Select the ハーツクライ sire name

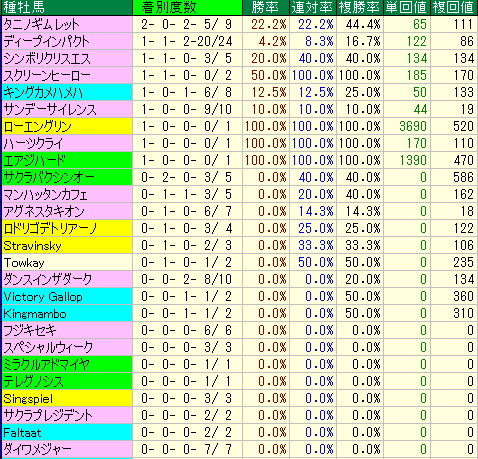33,143
